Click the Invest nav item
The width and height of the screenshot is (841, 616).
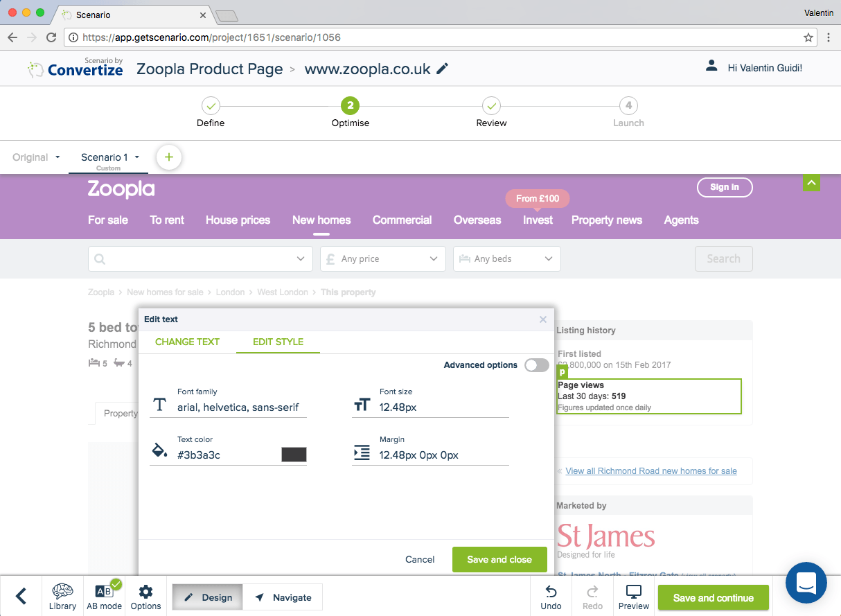click(x=538, y=220)
